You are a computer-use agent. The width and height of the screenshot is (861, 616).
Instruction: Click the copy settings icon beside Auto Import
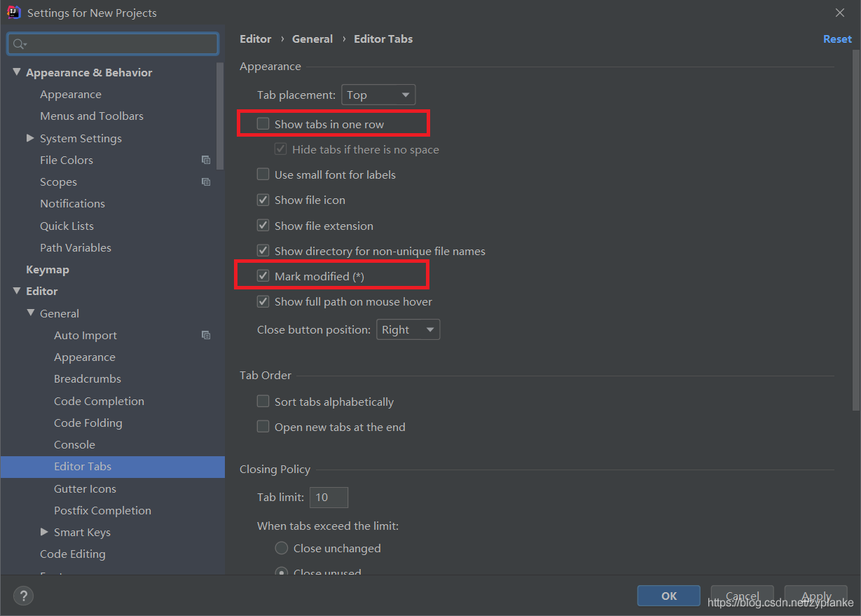205,335
